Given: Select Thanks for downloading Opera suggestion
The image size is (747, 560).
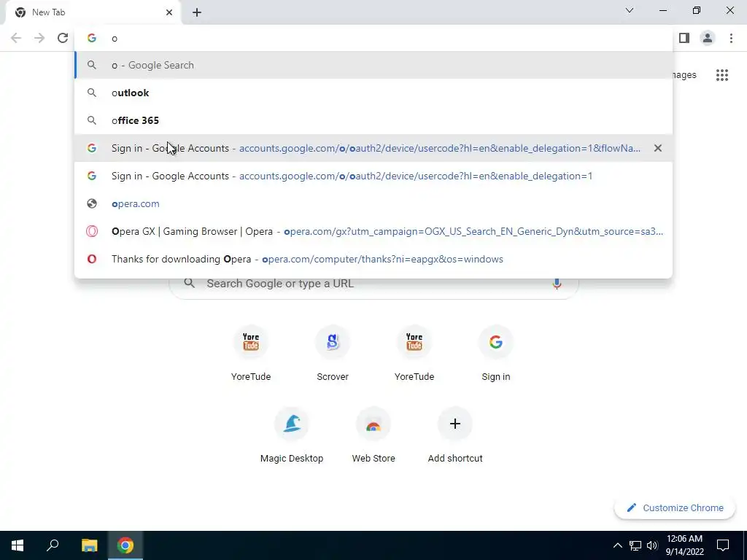Looking at the screenshot, I should pos(373,259).
